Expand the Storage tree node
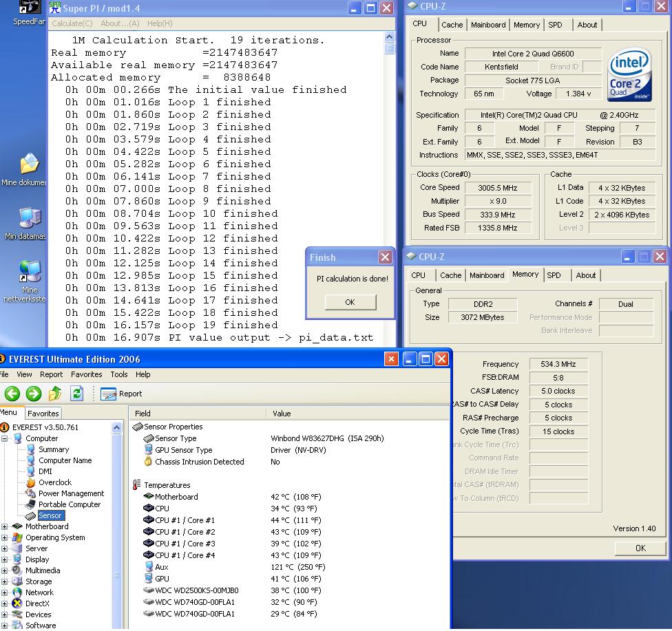 coord(4,581)
